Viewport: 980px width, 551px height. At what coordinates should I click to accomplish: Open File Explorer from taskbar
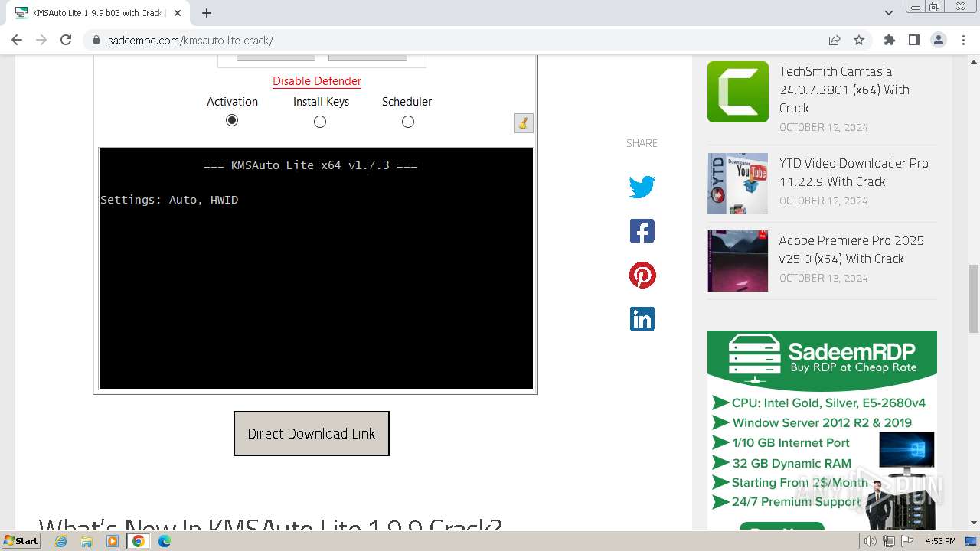coord(87,541)
